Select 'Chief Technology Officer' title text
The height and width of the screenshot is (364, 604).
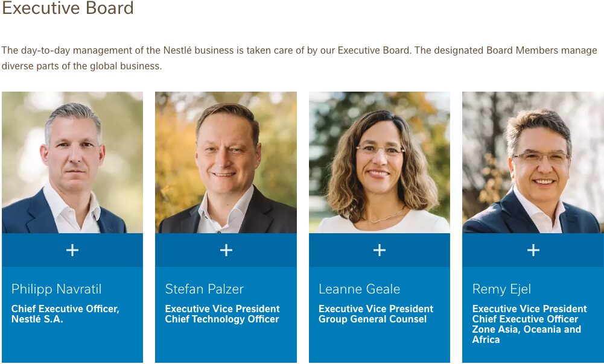point(222,319)
